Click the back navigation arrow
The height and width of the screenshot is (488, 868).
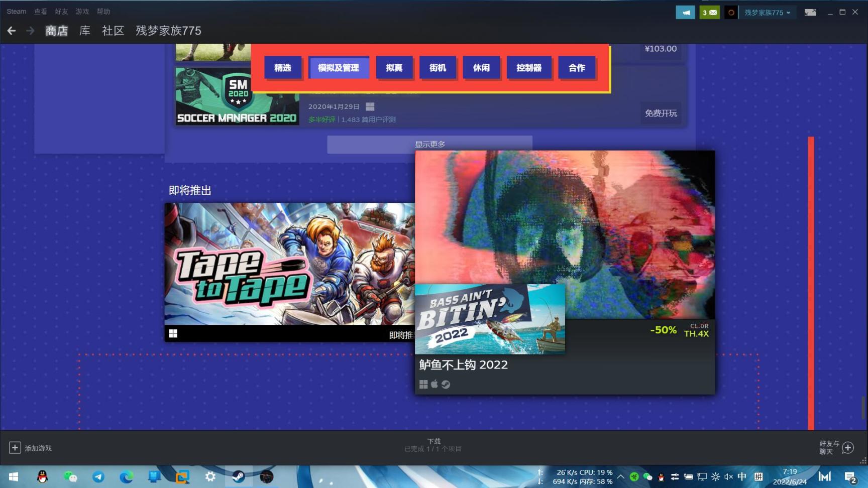click(11, 31)
